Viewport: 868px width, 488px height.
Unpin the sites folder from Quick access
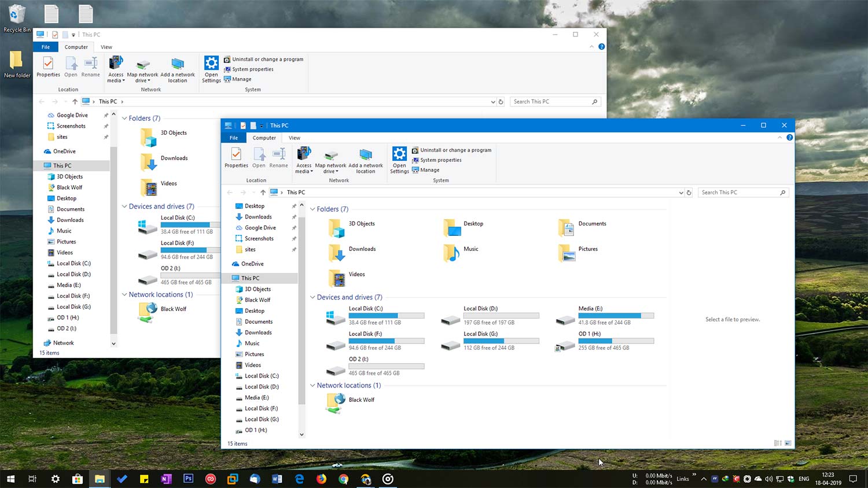click(x=294, y=250)
